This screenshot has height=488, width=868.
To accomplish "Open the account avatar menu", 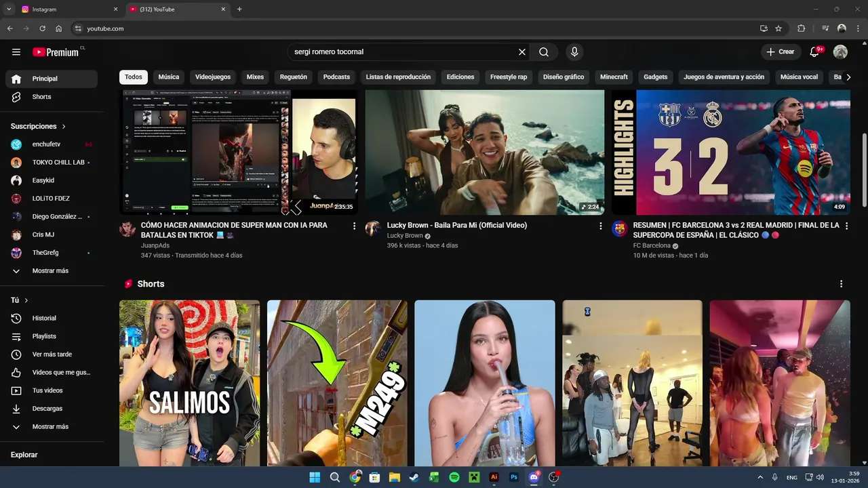I will tap(840, 52).
